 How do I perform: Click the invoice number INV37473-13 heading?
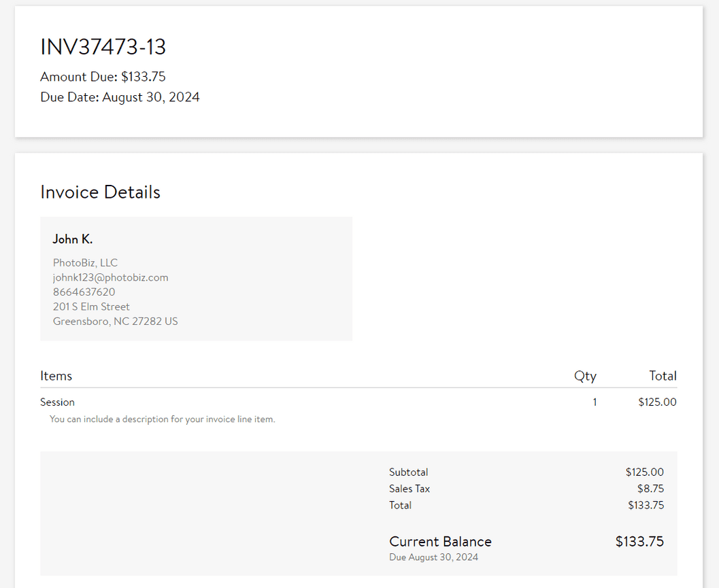tap(103, 47)
